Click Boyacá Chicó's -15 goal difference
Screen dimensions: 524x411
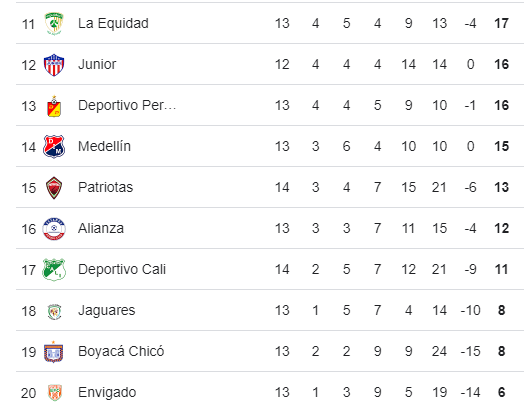470,352
